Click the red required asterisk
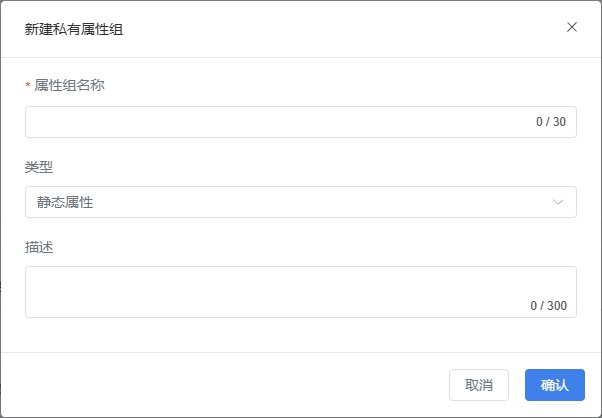 click(28, 87)
